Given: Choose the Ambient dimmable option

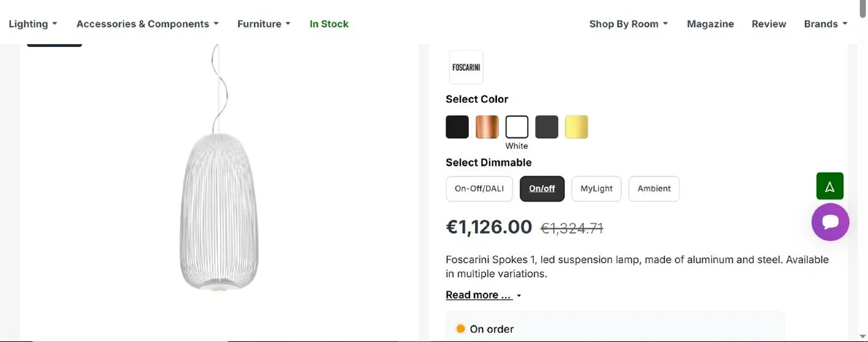Looking at the screenshot, I should click(x=654, y=189).
